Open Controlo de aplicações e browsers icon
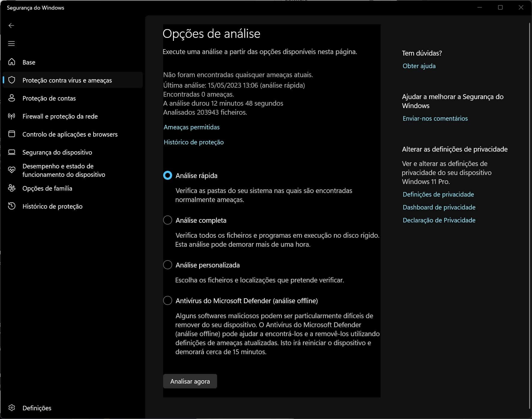Screen dimensions: 532x419 [x=12, y=134]
